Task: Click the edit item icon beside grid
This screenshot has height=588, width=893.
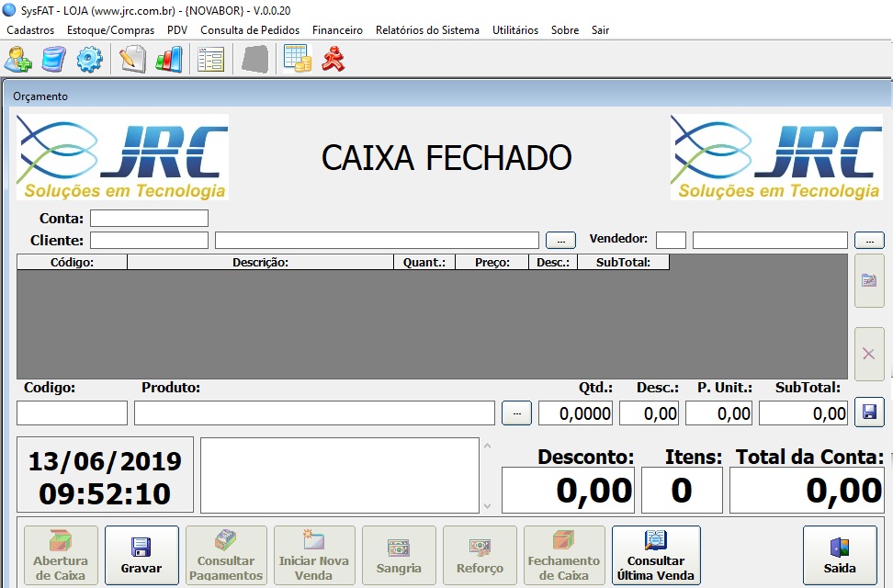Action: [869, 280]
